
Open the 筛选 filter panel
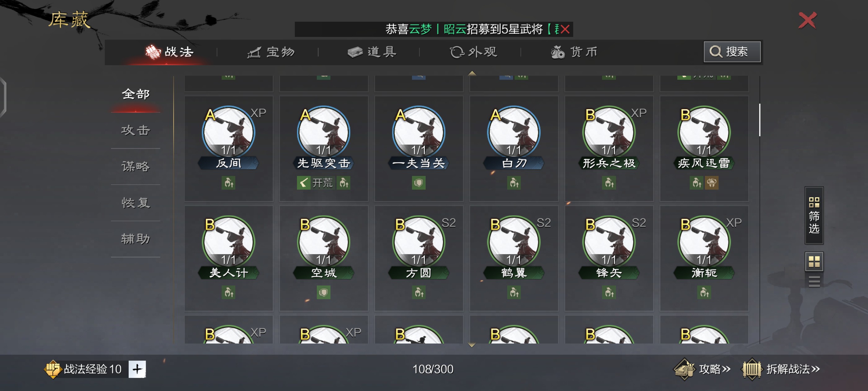[x=814, y=215]
